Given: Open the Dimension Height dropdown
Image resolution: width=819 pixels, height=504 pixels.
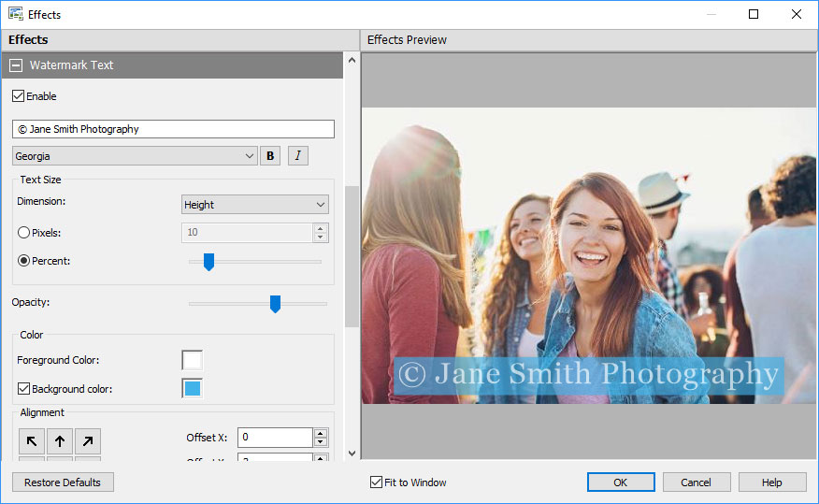Looking at the screenshot, I should coord(255,205).
